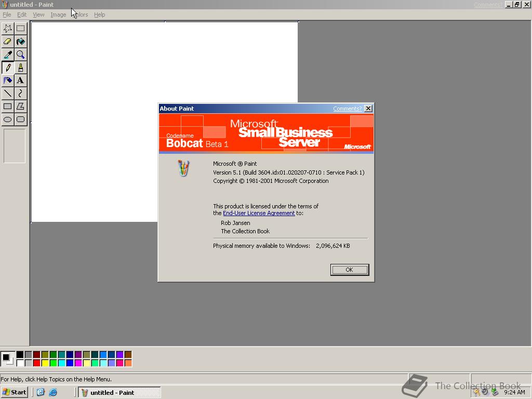This screenshot has height=399, width=532.
Task: Pick the brown color swatch
Action: coord(128,354)
